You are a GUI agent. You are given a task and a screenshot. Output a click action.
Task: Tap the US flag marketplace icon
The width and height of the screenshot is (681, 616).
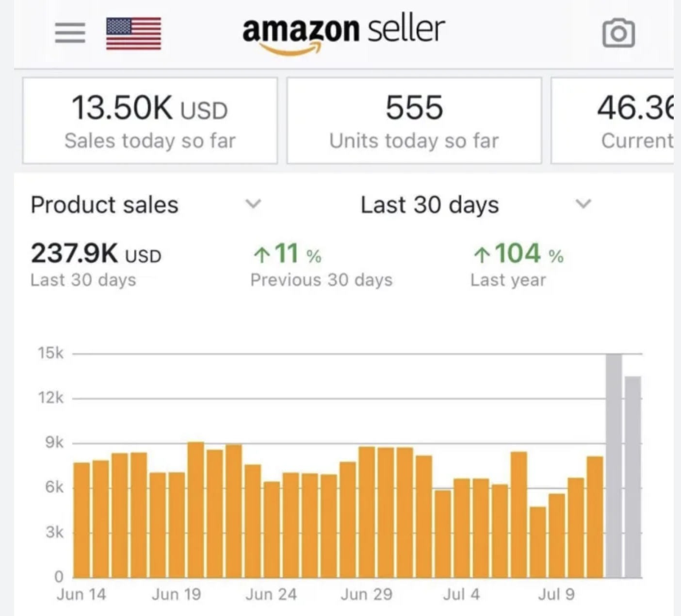click(133, 34)
